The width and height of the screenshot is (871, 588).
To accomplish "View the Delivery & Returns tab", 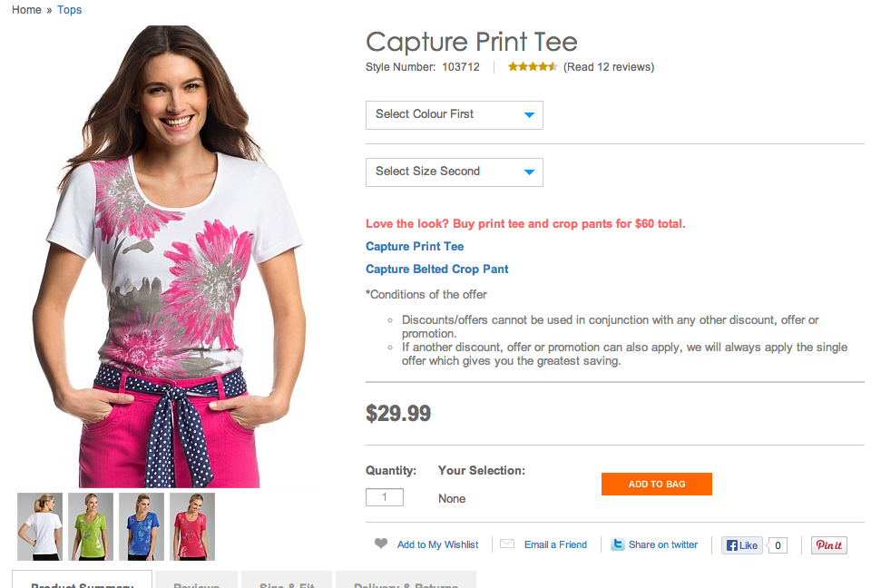I will 406,582.
